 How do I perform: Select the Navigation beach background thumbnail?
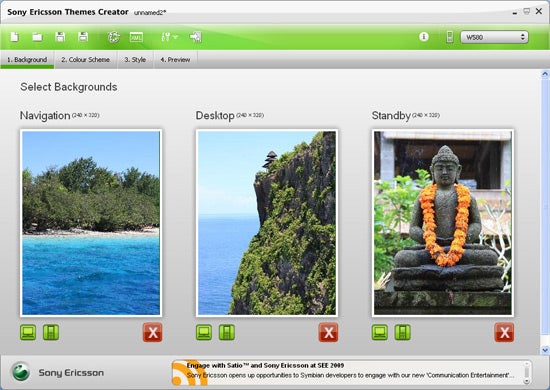pos(91,223)
